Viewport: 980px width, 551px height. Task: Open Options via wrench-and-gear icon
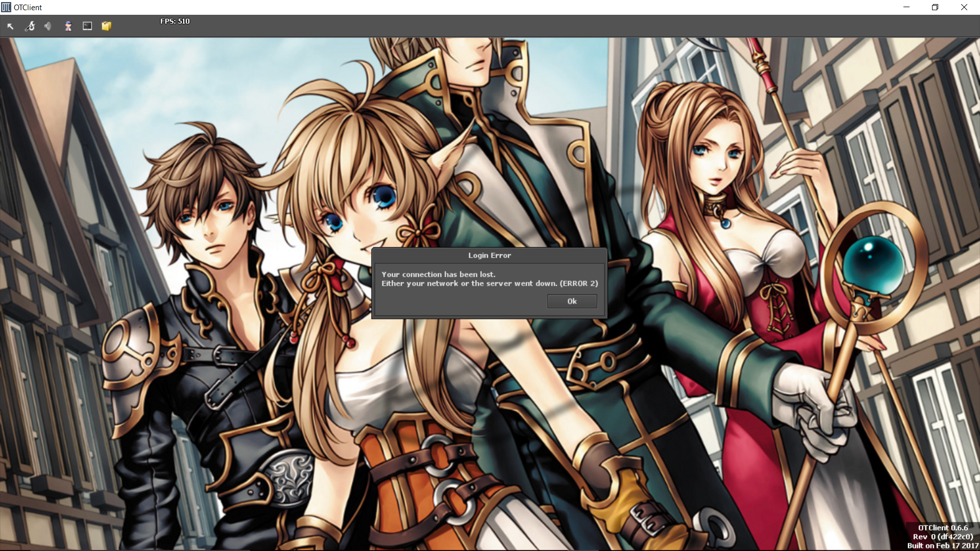pyautogui.click(x=30, y=26)
